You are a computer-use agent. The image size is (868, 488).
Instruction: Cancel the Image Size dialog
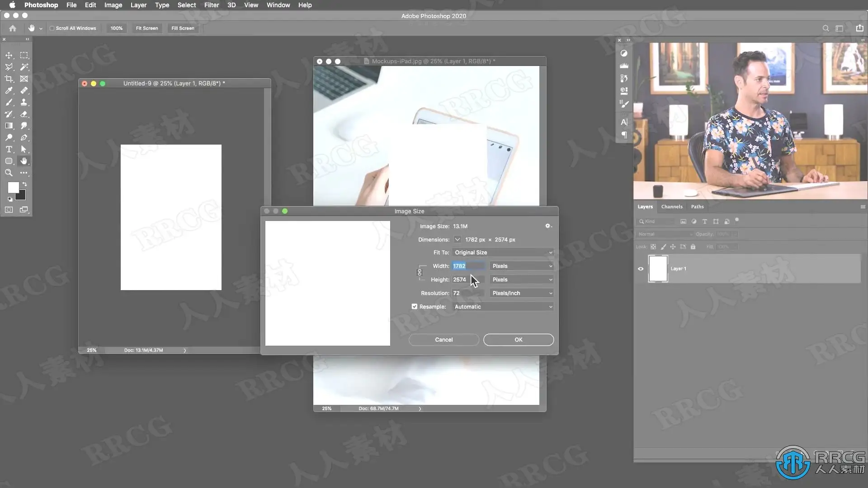click(x=443, y=340)
